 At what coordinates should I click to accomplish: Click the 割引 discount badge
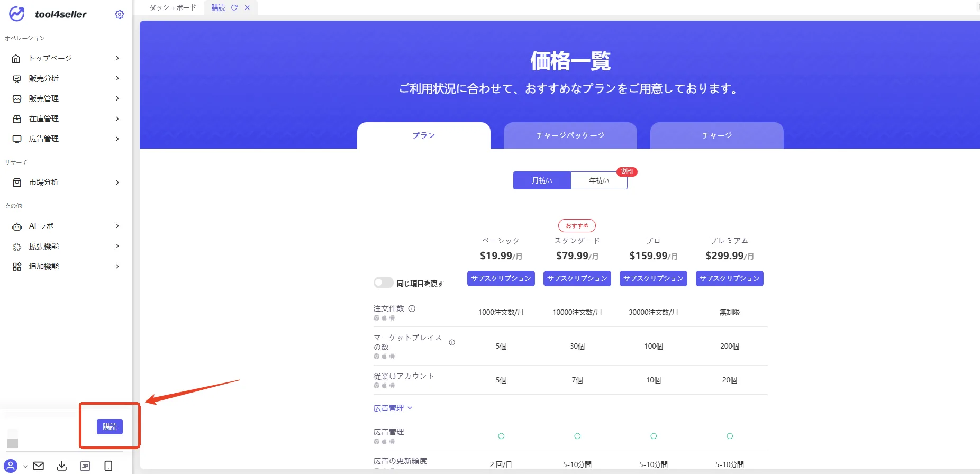(627, 171)
